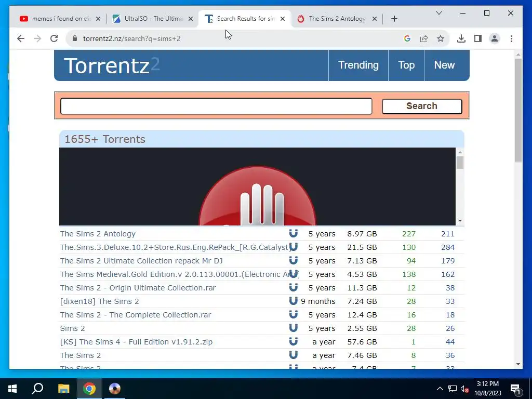This screenshot has width=532, height=399.
Task: Click magnet icon for Origin Ultimate Collection.rar
Action: pos(294,287)
